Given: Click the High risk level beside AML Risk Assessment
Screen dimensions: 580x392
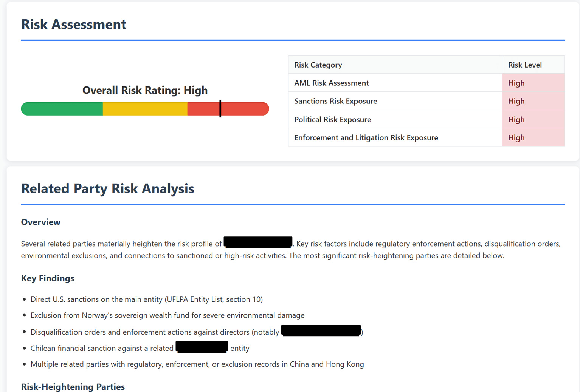Looking at the screenshot, I should click(x=516, y=83).
